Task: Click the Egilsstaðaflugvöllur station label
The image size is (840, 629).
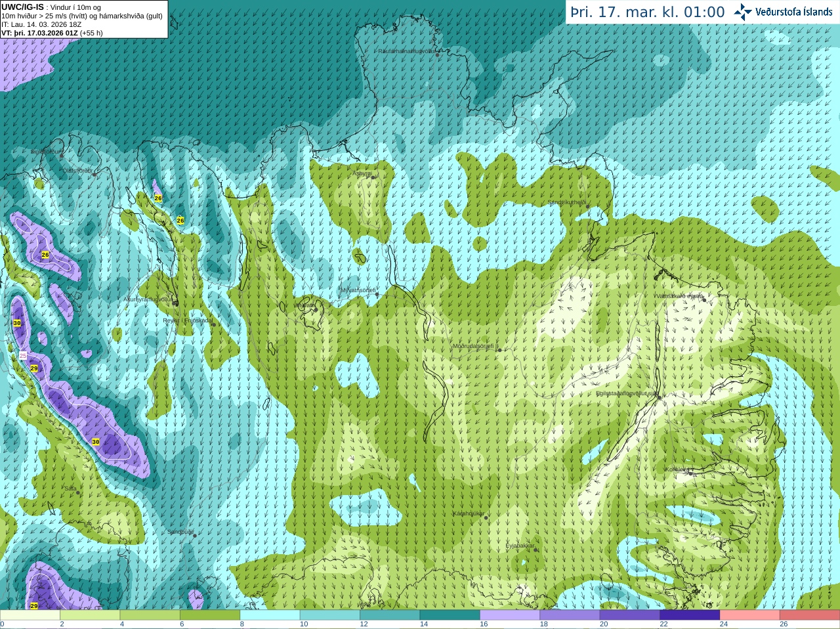Action: click(x=627, y=393)
